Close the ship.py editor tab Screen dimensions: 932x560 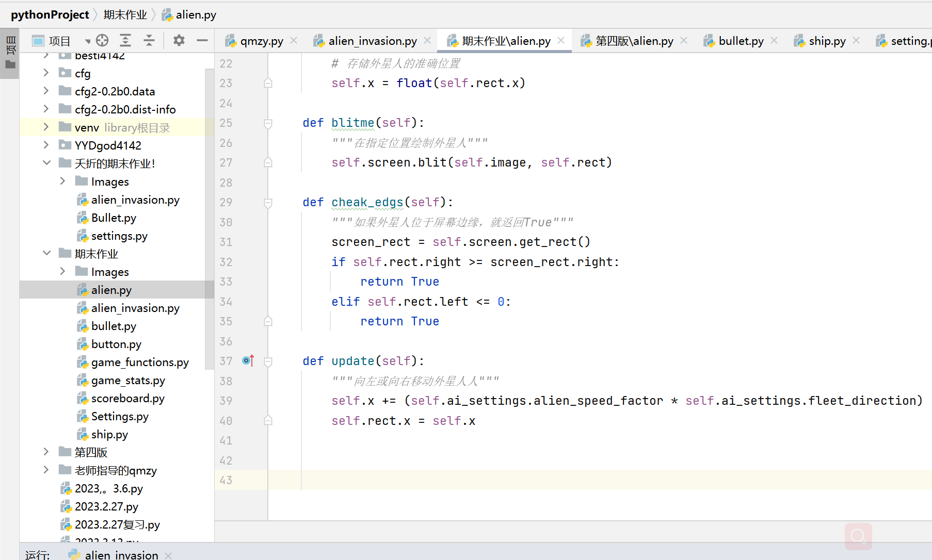pos(856,40)
